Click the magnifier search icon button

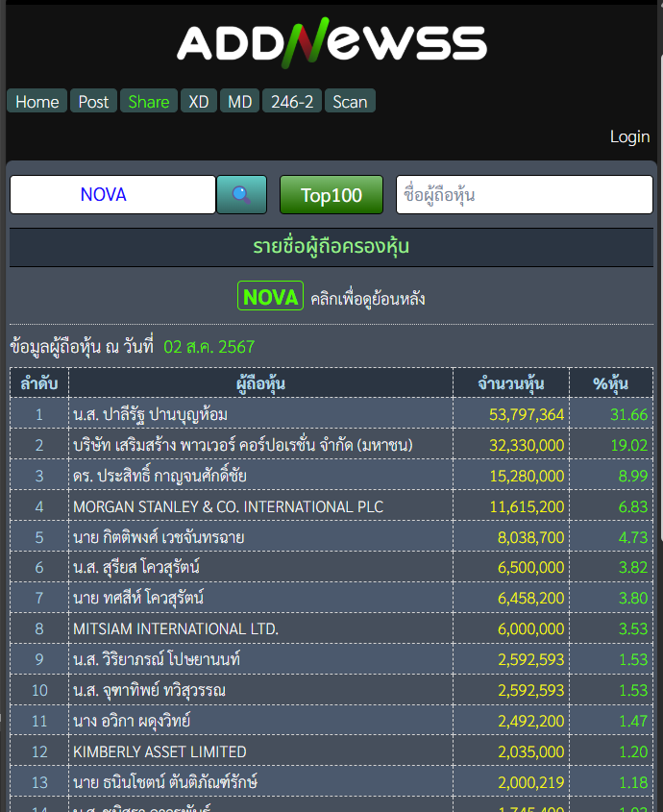(241, 195)
